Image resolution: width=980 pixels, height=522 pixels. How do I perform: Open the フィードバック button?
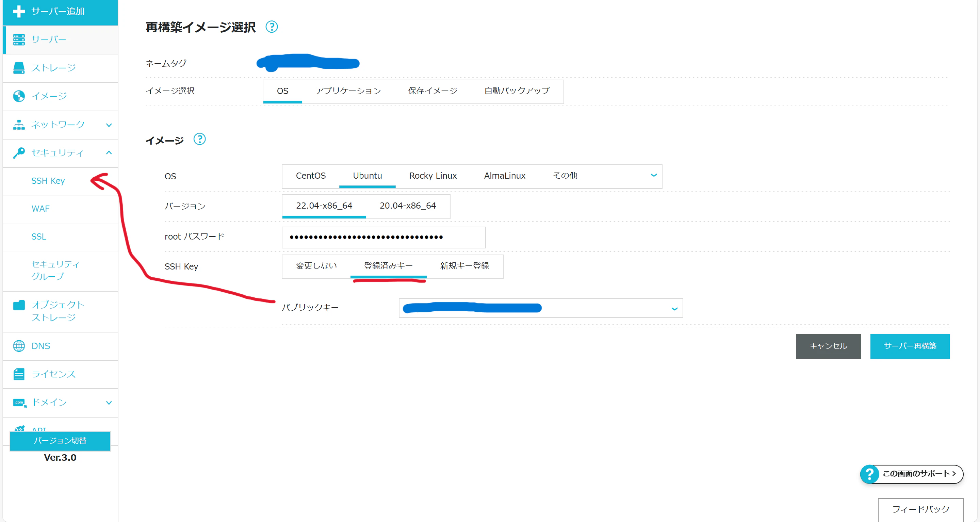click(921, 509)
